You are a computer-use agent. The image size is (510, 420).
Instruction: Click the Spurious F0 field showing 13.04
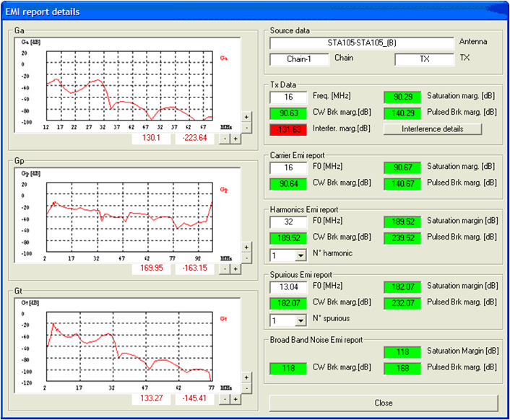288,287
